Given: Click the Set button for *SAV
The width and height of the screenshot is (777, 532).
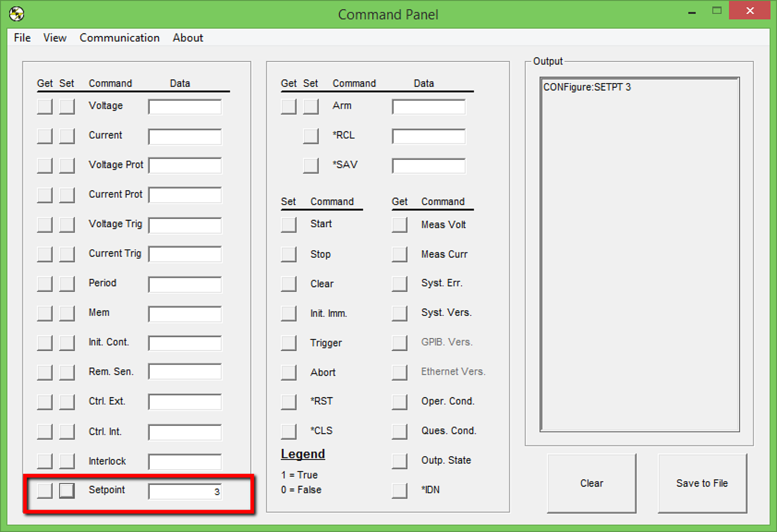Looking at the screenshot, I should pyautogui.click(x=311, y=165).
